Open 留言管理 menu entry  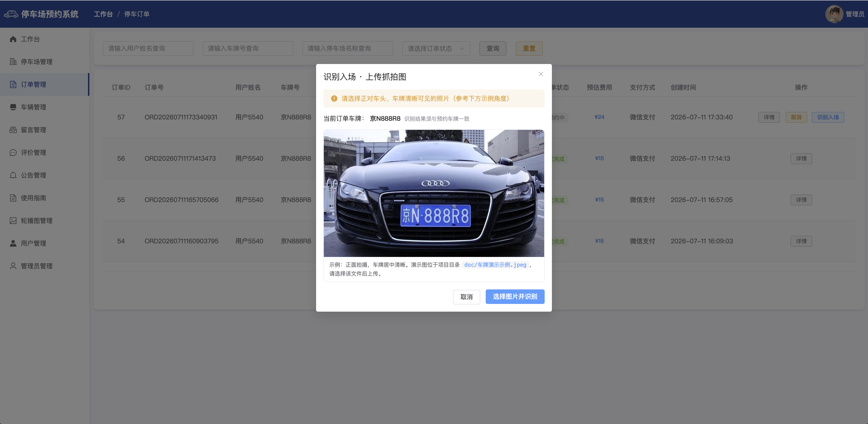click(x=44, y=130)
